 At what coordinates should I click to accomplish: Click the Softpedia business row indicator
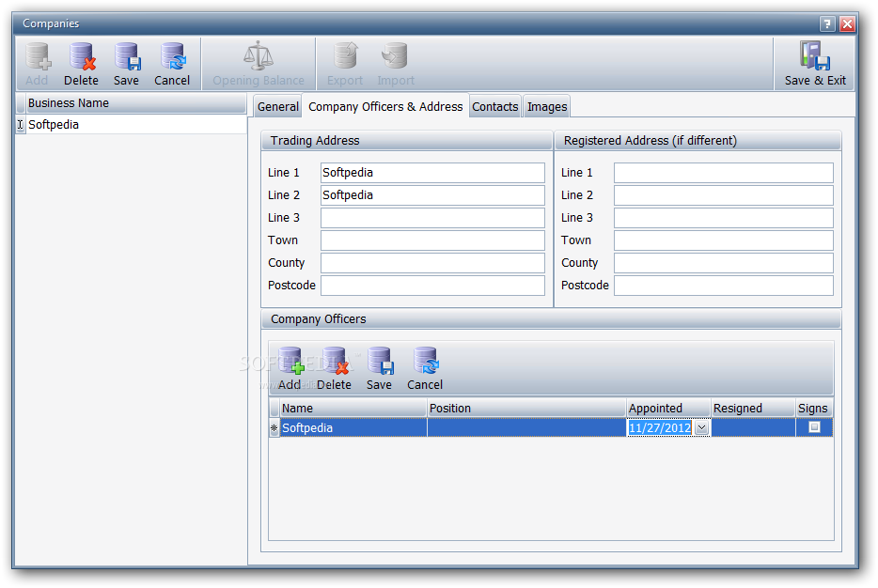tap(20, 124)
